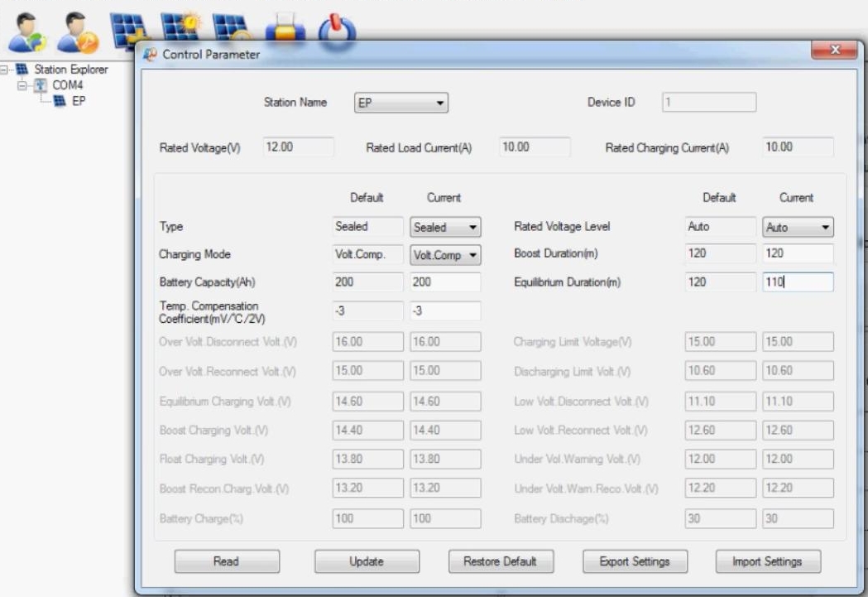Click the Export Settings button
Viewport: 868px width, 597px height.
[x=634, y=561]
